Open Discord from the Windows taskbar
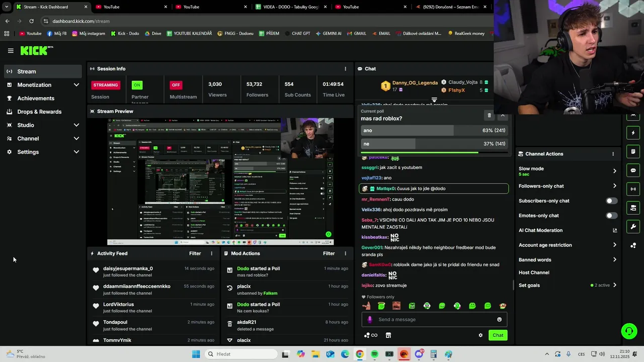This screenshot has height=362, width=644. coord(419,354)
